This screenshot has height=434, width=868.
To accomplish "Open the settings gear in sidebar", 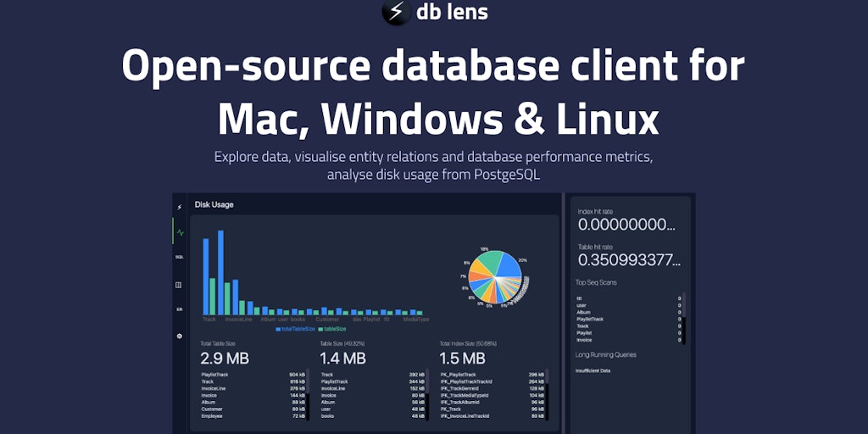I will [x=180, y=336].
